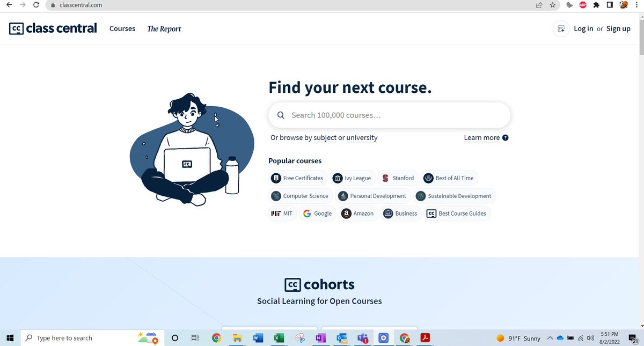Viewport: 644px width, 346px height.
Task: Select the Google chip
Action: [x=318, y=214]
